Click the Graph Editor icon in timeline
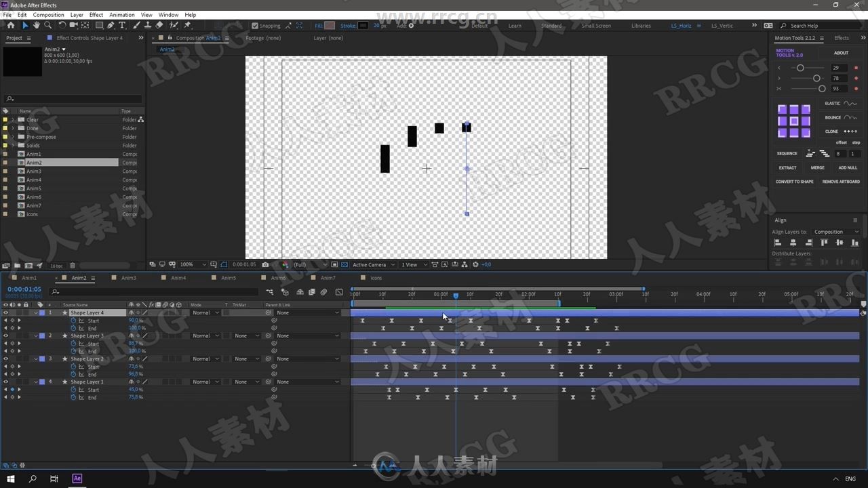This screenshot has height=488, width=868. [339, 292]
